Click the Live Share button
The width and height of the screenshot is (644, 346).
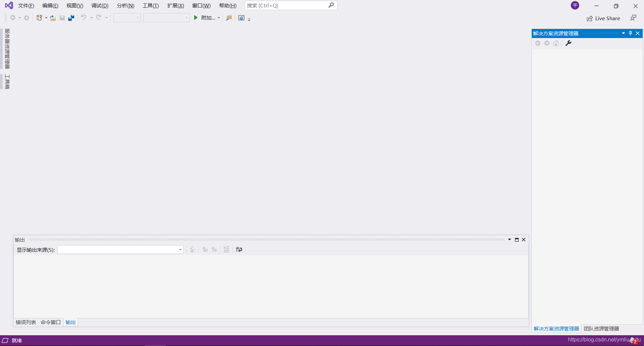(x=603, y=19)
